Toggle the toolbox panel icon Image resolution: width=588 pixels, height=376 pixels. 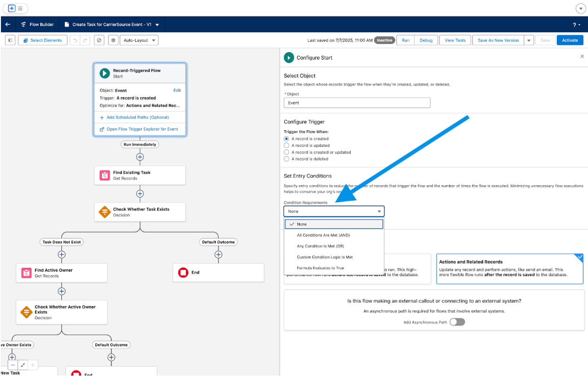click(10, 40)
